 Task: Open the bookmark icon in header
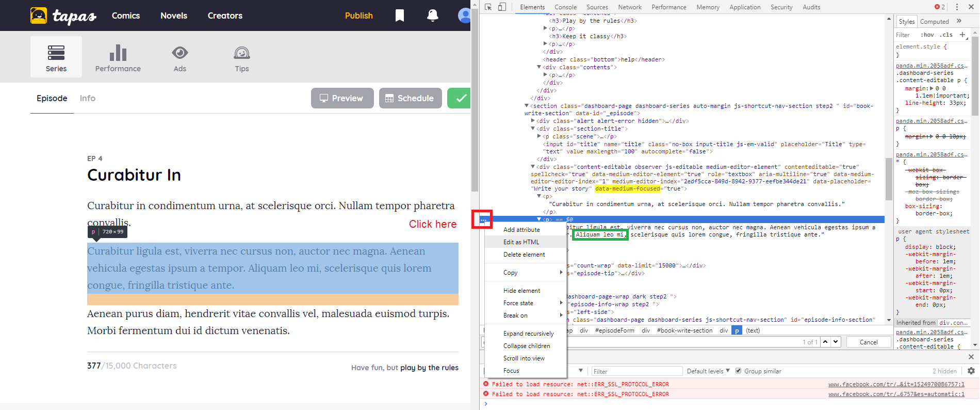coord(399,15)
